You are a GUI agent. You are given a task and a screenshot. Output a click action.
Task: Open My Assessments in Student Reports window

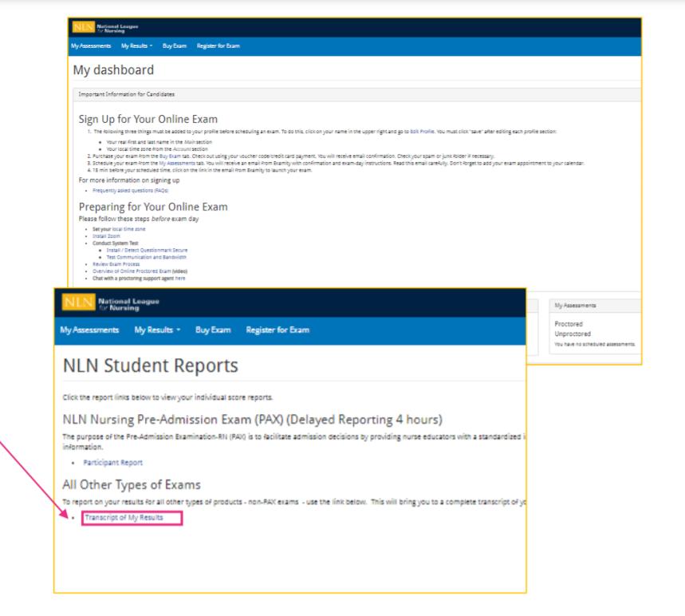[x=89, y=330]
